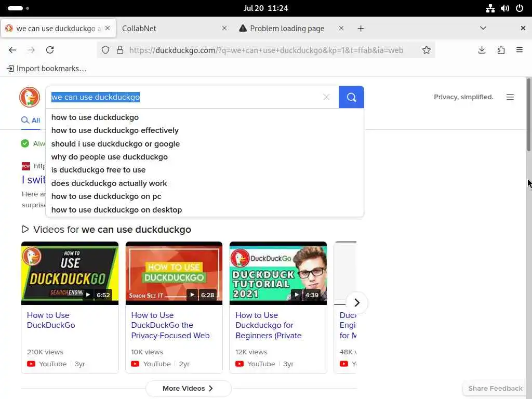Choose suggestion "why do people use duckduckgo"
532x399 pixels.
click(205, 157)
